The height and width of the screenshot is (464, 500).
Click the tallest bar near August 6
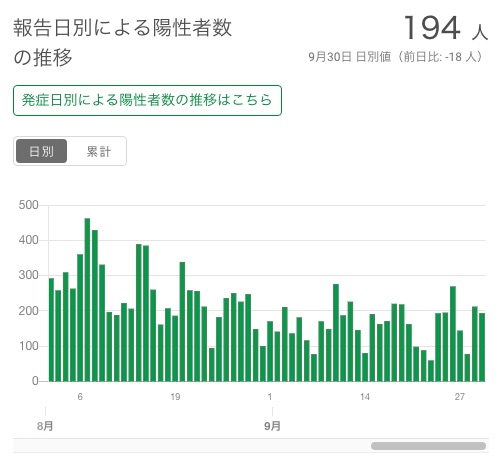[87, 300]
